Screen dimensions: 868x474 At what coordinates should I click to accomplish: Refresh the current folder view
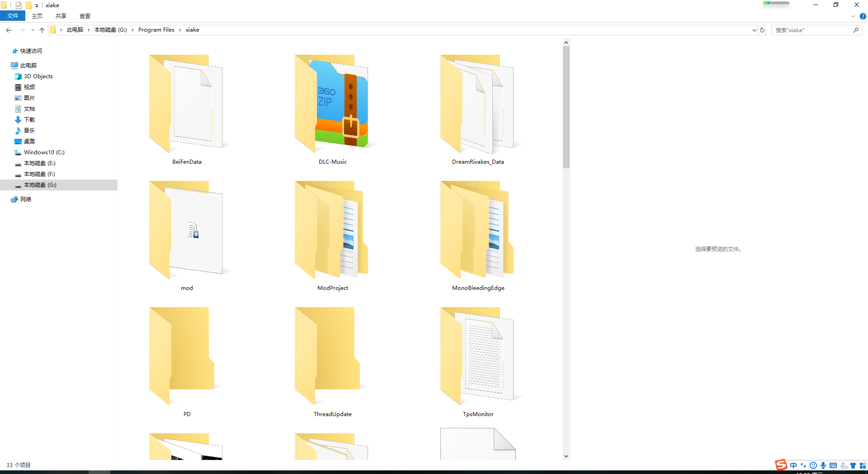coord(762,30)
